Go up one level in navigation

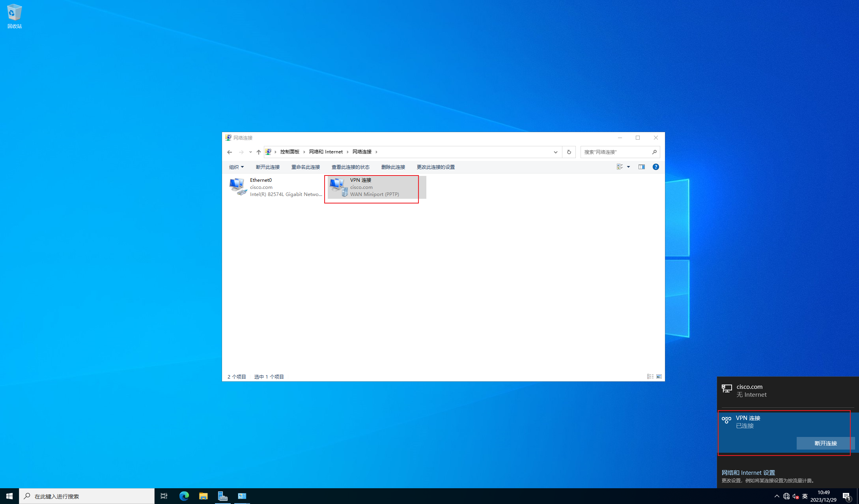(x=258, y=152)
